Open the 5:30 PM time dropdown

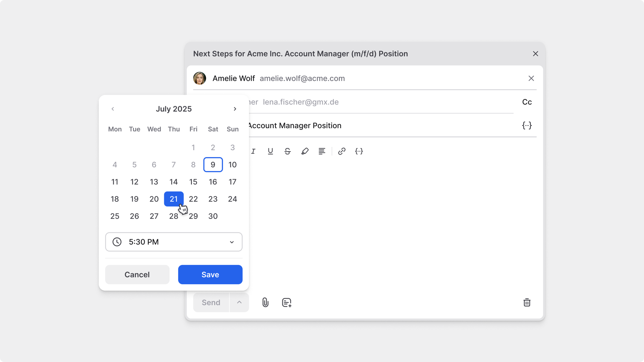[x=174, y=242]
